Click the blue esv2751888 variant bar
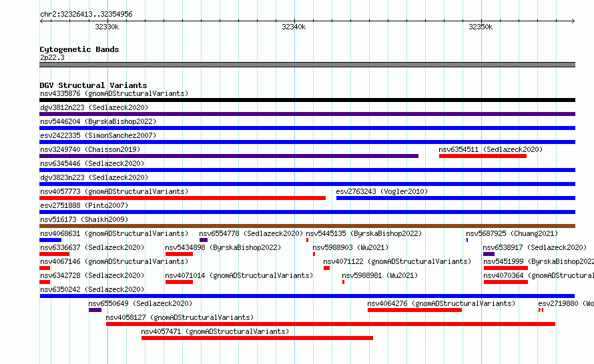Screen dimensions: 594x364 307,212
